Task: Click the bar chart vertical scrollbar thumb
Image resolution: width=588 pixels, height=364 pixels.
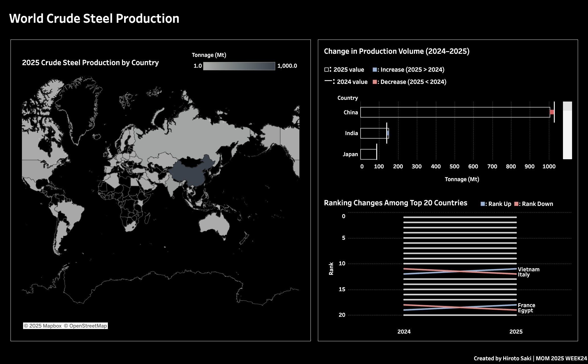Action: [567, 106]
